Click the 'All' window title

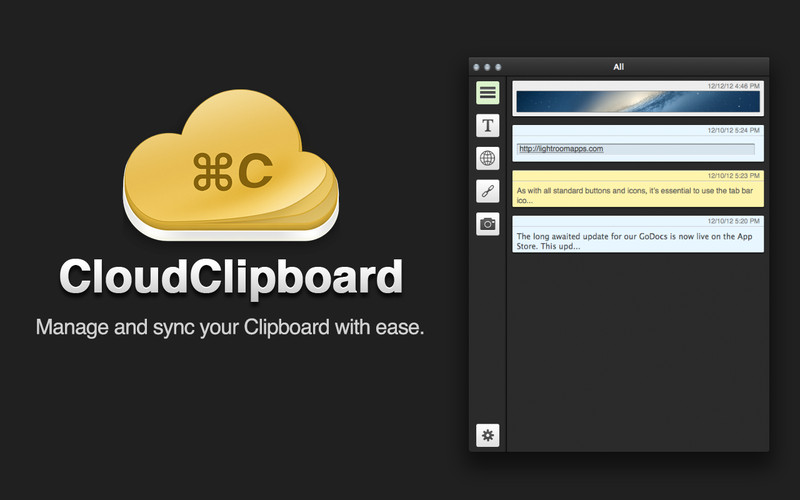coord(618,67)
